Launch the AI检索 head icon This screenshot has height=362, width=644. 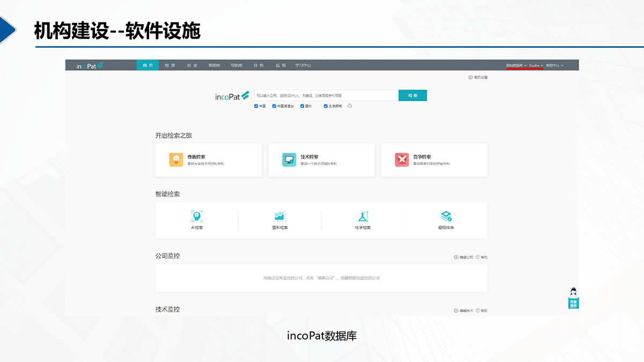pos(197,216)
